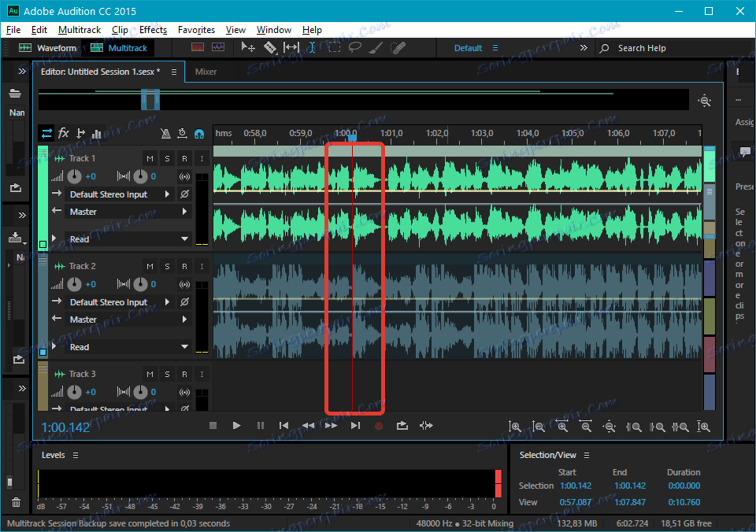Select the Razor tool in toolbar
The width and height of the screenshot is (756, 532).
pos(270,48)
